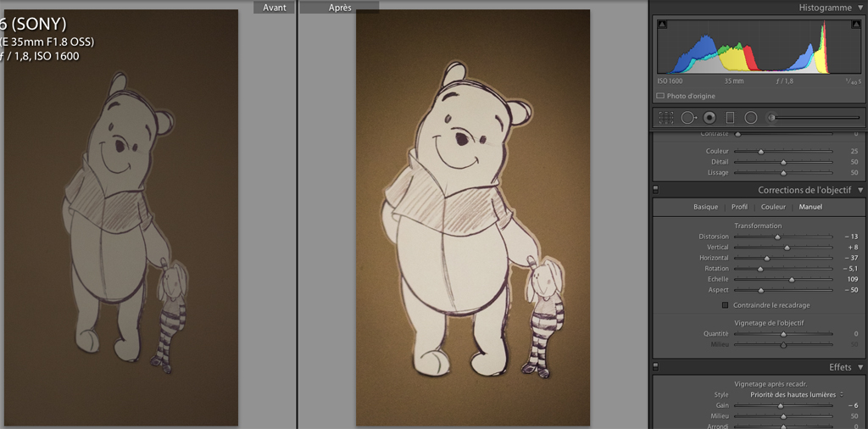Click the Gain value -6
868x429 pixels.
point(853,406)
